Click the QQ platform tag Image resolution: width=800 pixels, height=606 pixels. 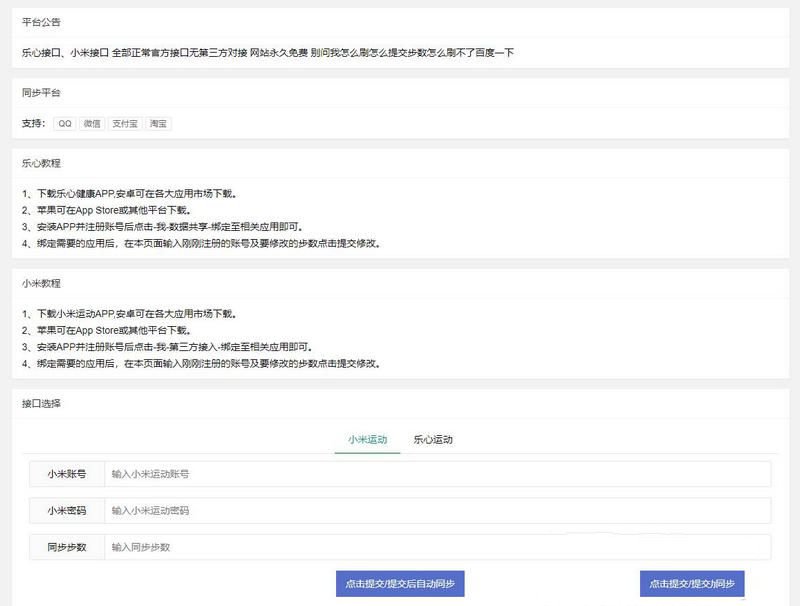[x=65, y=123]
